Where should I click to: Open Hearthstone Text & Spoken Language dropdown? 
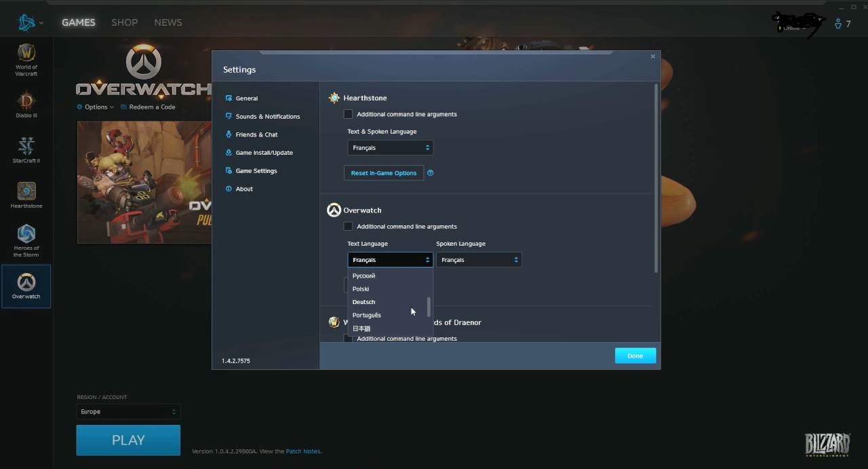[x=390, y=148]
